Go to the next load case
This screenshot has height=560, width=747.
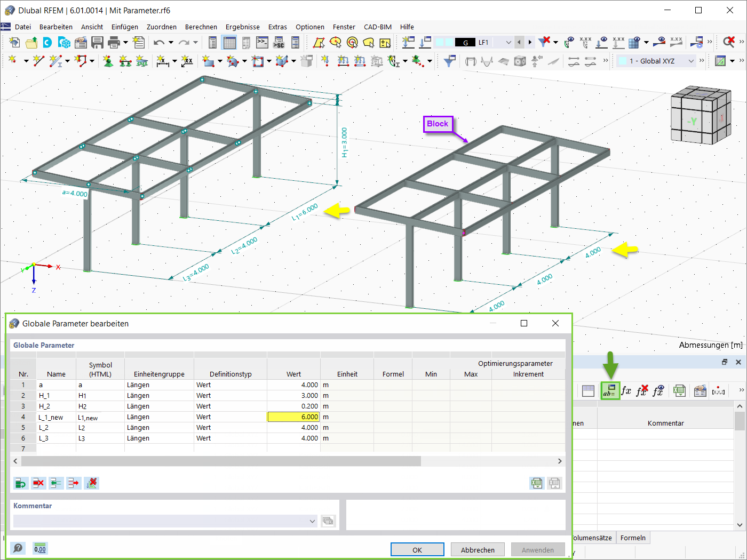click(529, 43)
